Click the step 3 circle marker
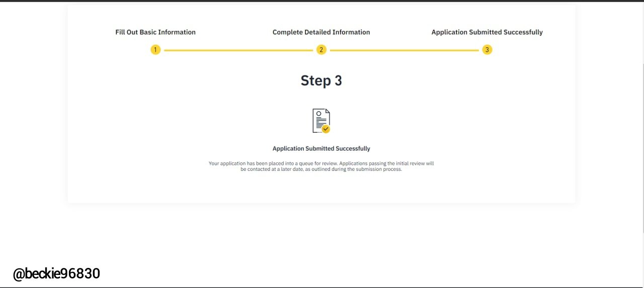 [487, 50]
